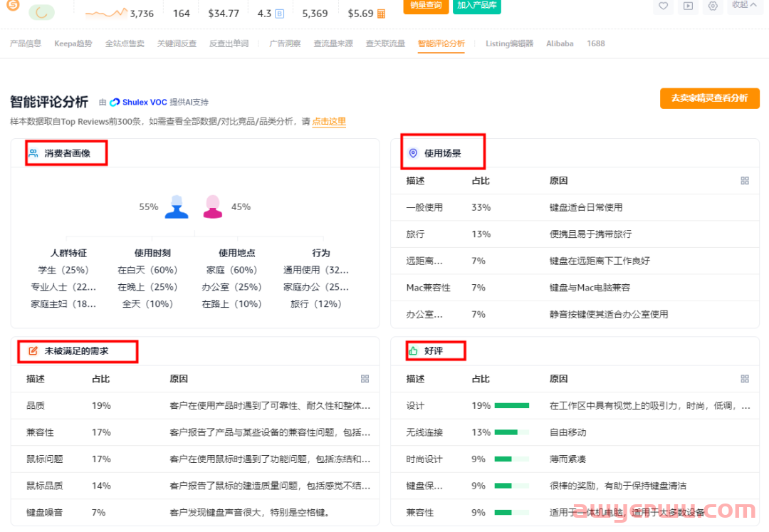Click the 销量查询 button
This screenshot has width=769, height=532.
(426, 5)
